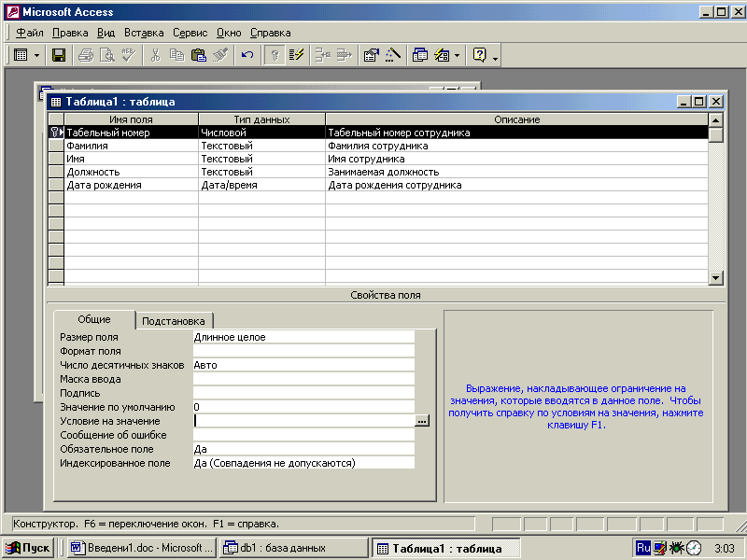
Task: Click the Размер поля value field
Action: pyautogui.click(x=303, y=337)
